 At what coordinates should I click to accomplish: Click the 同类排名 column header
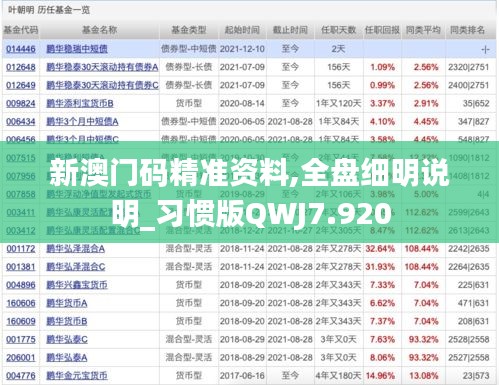click(x=467, y=30)
